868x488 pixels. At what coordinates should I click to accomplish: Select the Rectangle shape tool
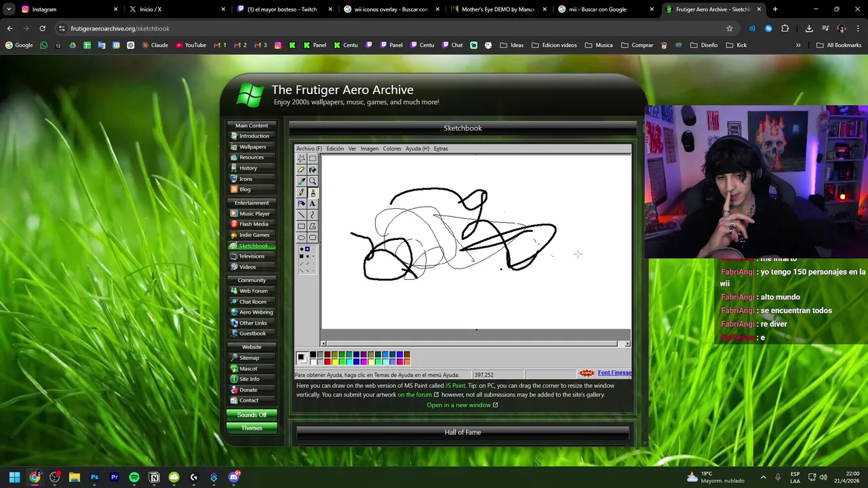301,226
